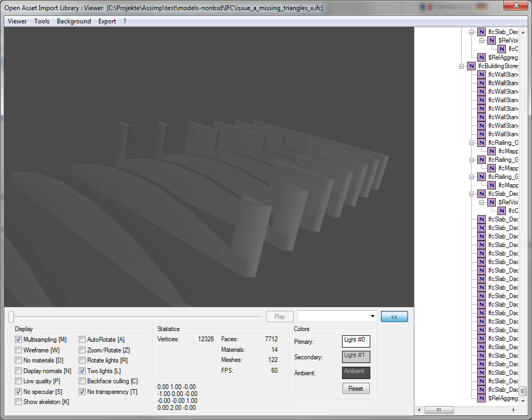Collapse the middle IfcRailing tree node
This screenshot has width=532, height=420.
[471, 160]
